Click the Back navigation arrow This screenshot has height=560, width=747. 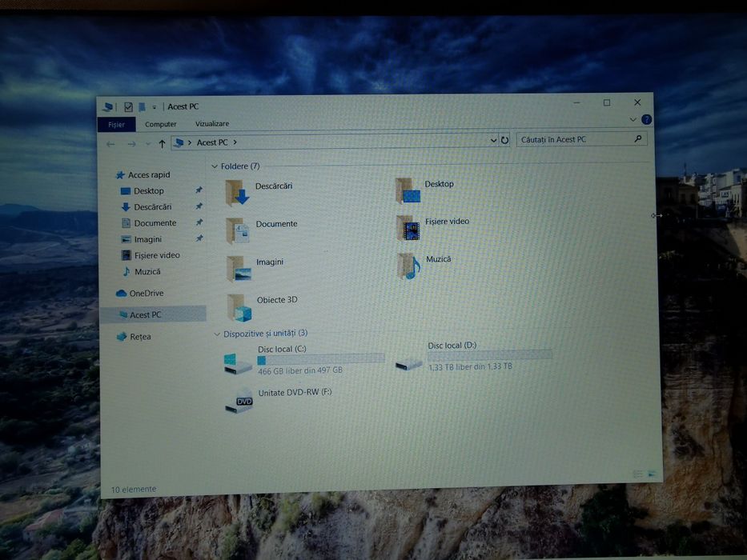110,144
